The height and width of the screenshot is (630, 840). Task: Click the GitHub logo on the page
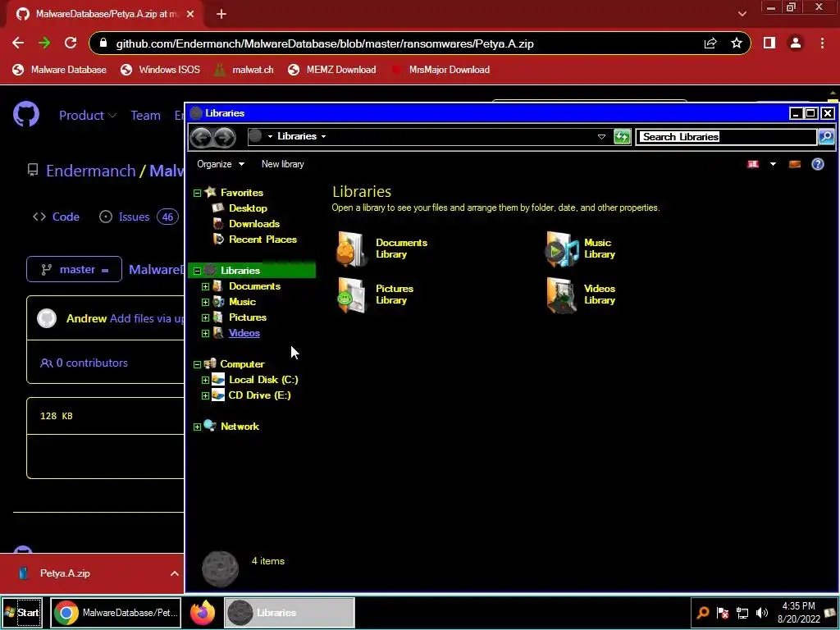(25, 115)
